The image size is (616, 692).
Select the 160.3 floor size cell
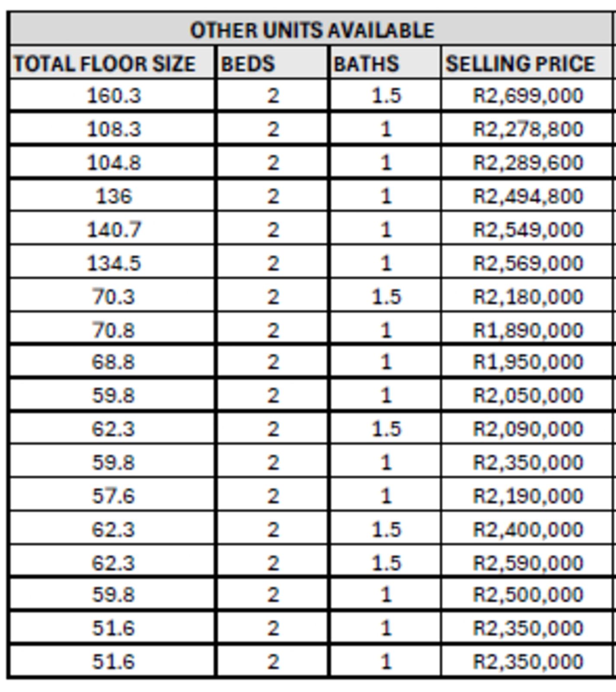pos(114,96)
